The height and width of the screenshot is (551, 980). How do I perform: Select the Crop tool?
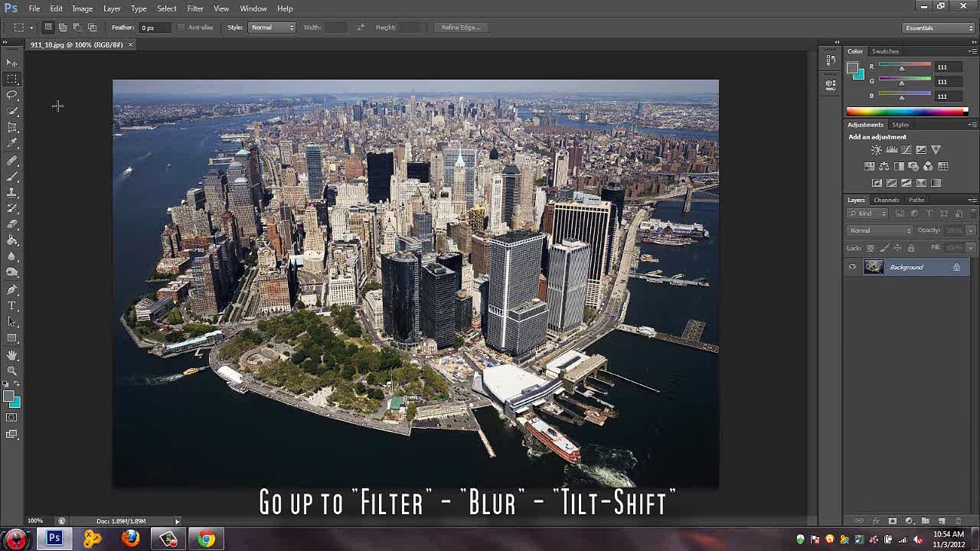tap(12, 127)
